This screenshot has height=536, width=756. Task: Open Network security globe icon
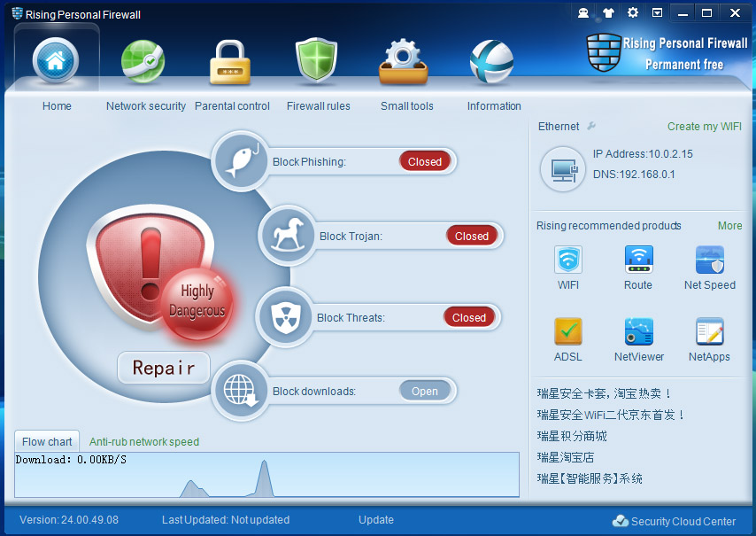[x=143, y=62]
